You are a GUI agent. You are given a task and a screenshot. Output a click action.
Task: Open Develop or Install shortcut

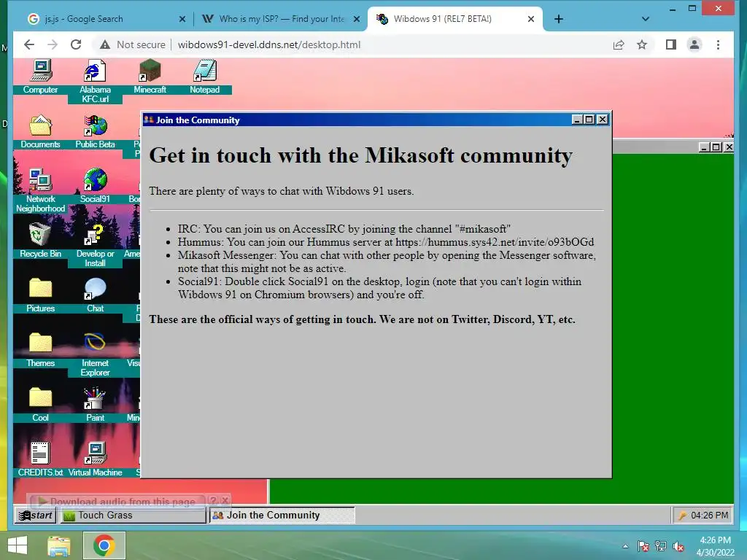click(95, 245)
